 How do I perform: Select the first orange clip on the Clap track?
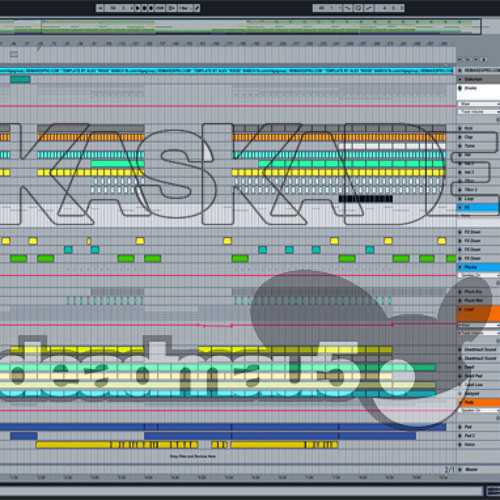(5, 137)
